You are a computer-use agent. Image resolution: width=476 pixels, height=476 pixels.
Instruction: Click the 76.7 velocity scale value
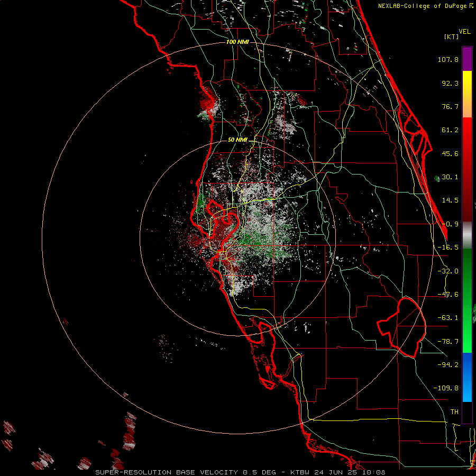click(x=450, y=106)
